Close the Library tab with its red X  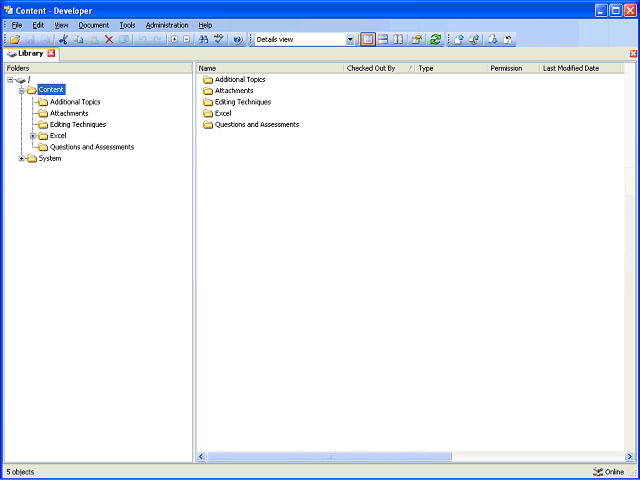[51, 53]
